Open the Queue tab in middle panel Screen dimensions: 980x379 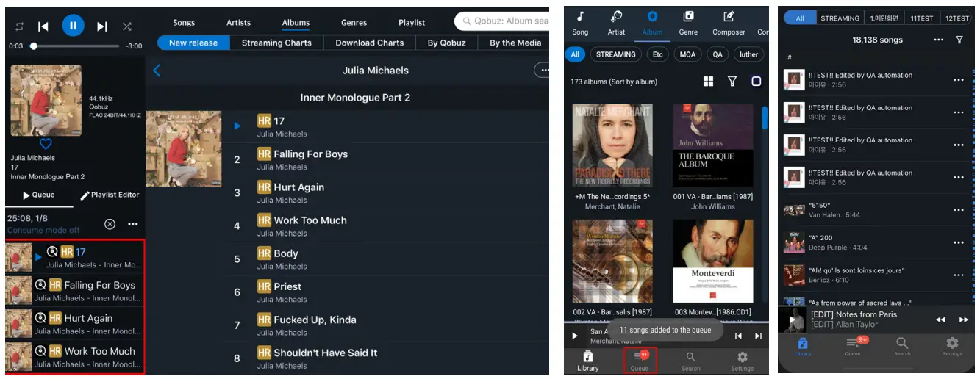click(x=639, y=359)
